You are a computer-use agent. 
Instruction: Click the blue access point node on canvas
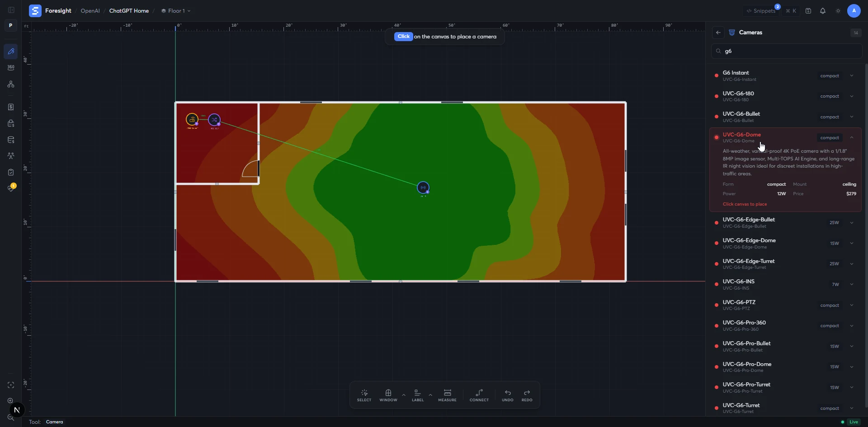click(x=423, y=188)
